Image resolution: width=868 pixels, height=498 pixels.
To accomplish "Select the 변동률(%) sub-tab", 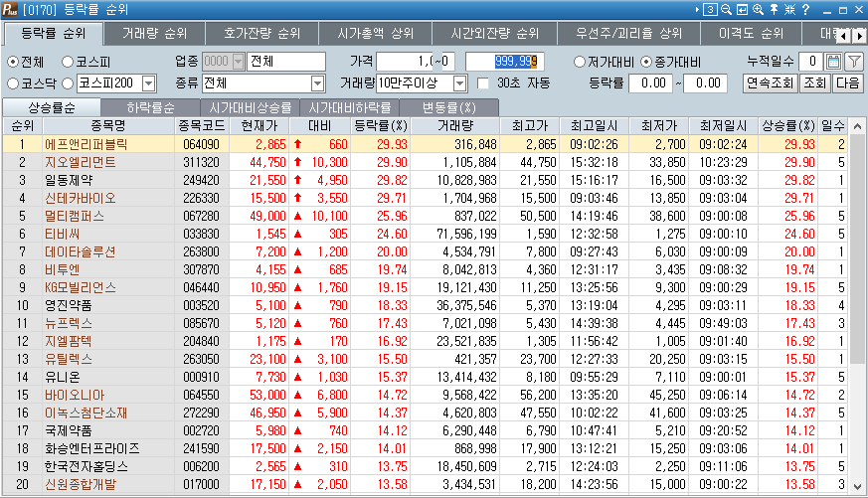I will coord(449,107).
